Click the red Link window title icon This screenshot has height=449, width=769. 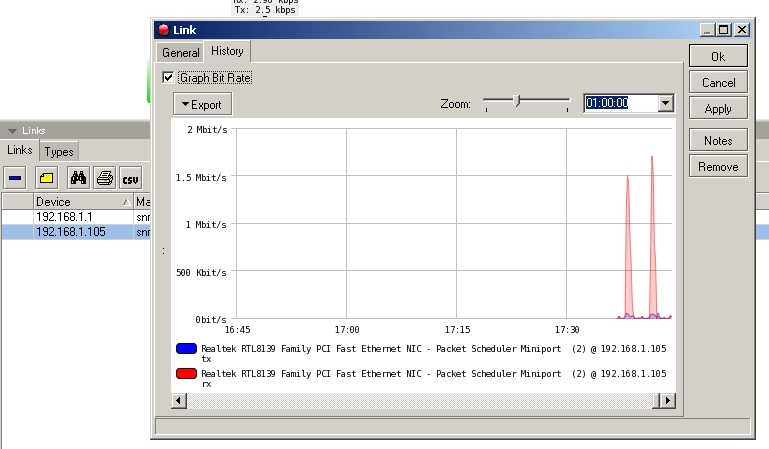point(163,30)
